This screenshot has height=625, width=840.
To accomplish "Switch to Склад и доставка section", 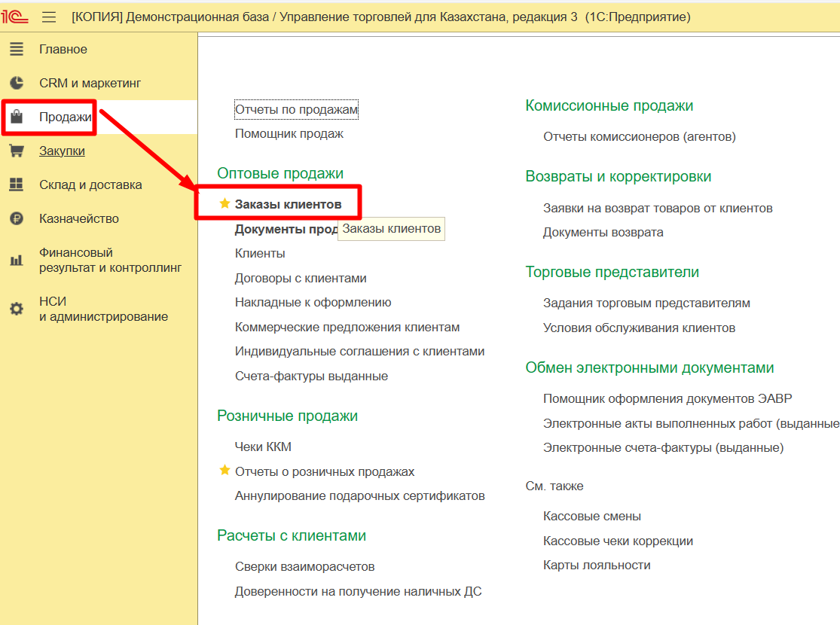I will click(x=90, y=185).
